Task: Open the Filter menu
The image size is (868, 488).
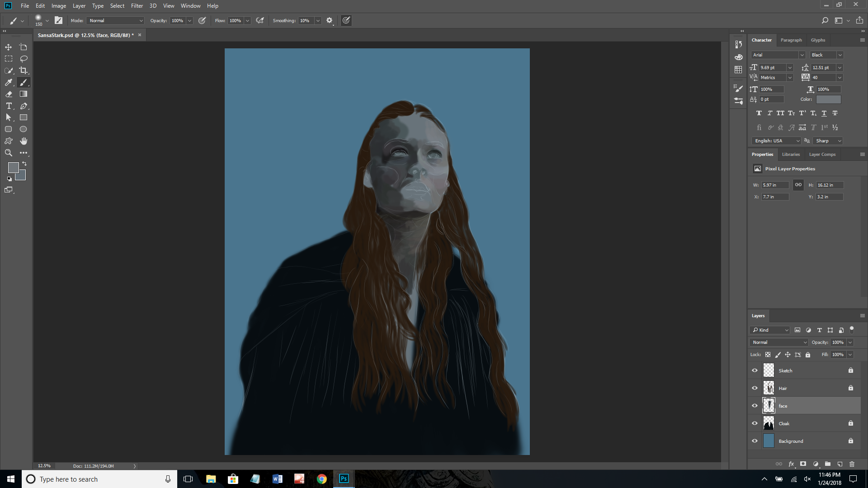Action: [x=137, y=6]
